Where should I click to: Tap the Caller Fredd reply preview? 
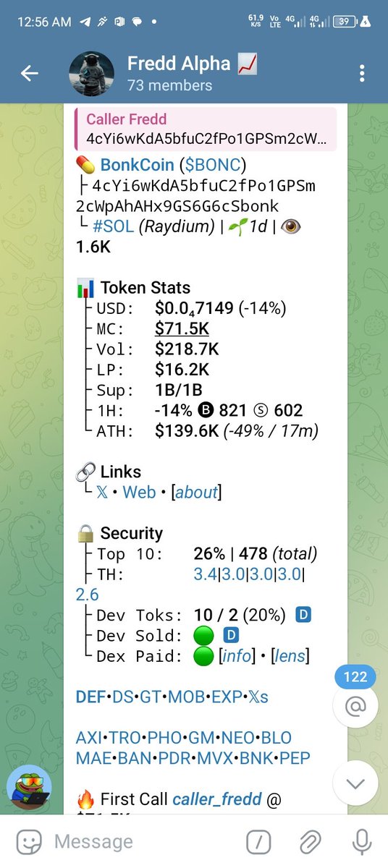click(x=206, y=129)
